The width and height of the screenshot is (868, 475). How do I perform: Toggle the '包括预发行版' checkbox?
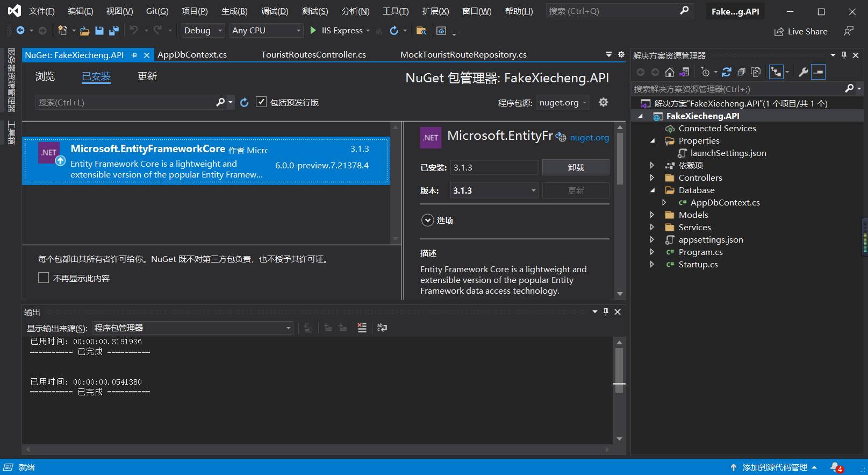261,102
